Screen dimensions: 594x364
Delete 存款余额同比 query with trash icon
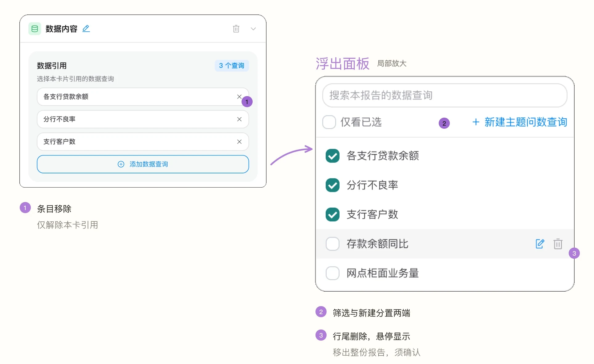[558, 244]
